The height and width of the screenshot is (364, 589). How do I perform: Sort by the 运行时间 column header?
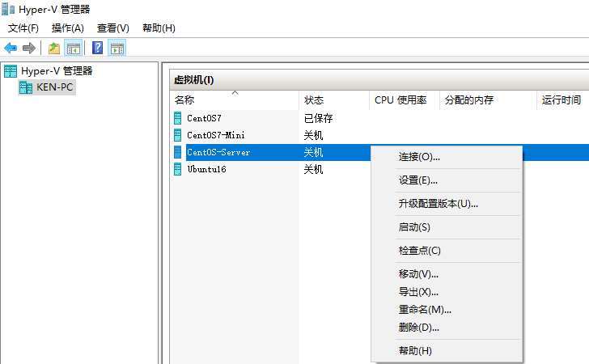pos(563,100)
